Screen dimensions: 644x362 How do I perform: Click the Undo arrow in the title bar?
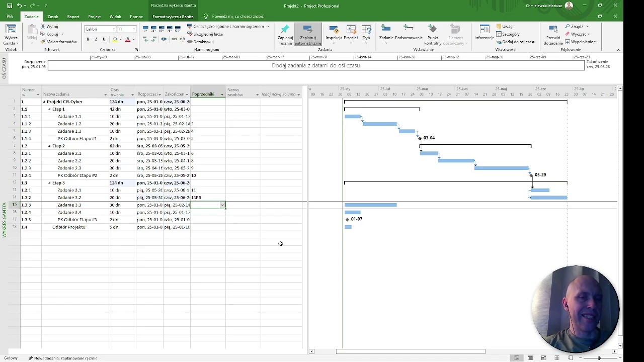tap(19, 6)
